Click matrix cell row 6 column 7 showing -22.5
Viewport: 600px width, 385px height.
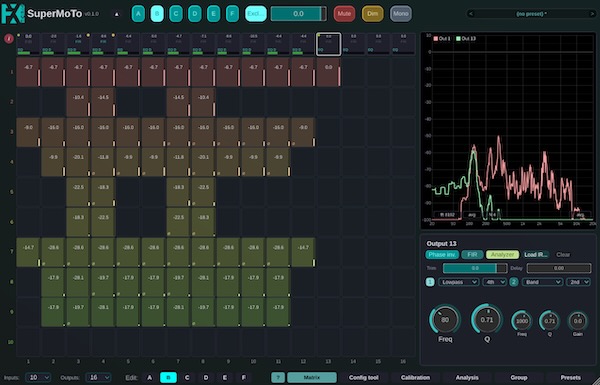(178, 222)
